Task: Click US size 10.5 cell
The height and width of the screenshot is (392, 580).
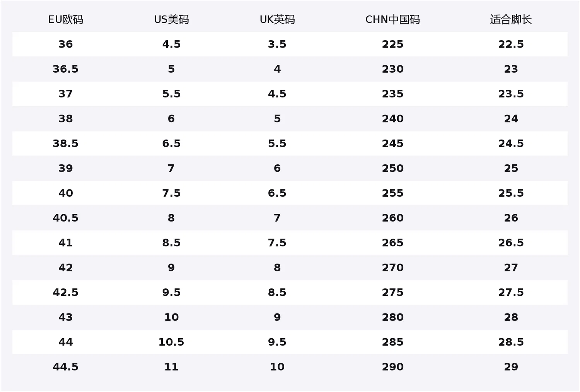Action: [x=171, y=342]
